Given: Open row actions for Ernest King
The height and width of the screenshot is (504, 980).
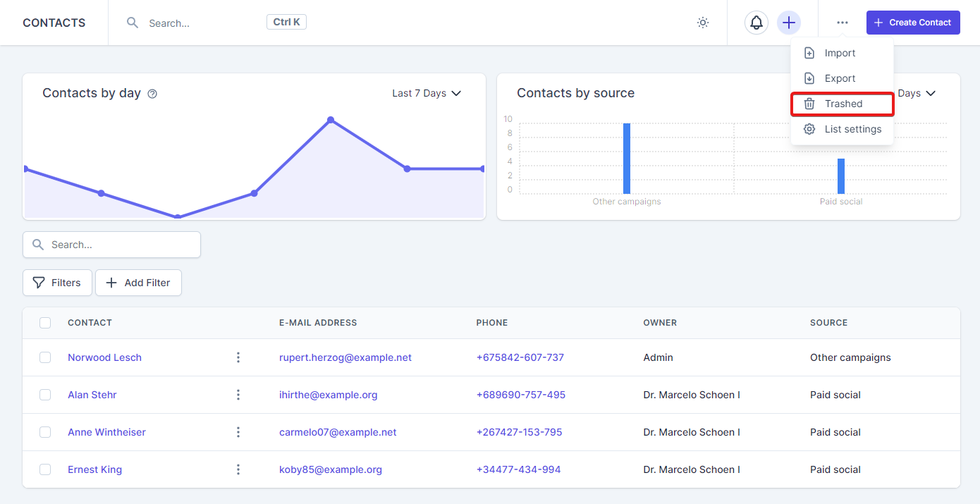Looking at the screenshot, I should (238, 469).
